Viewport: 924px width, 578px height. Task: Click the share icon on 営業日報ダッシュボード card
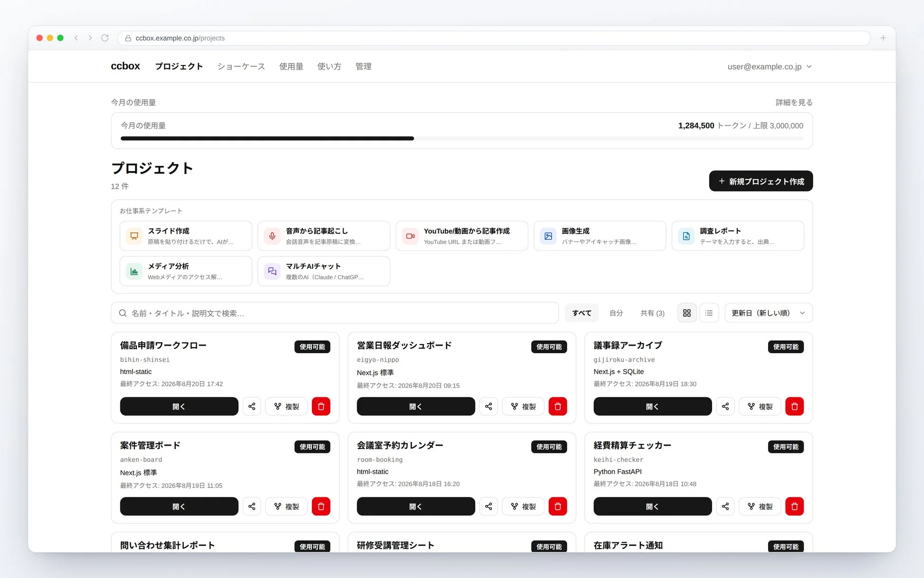click(x=489, y=406)
